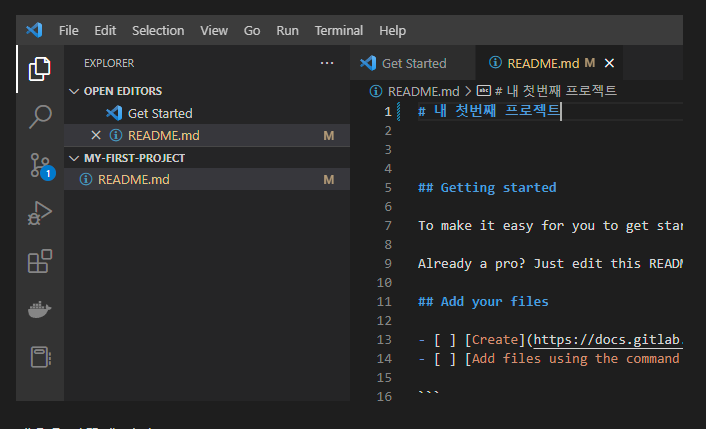706x429 pixels.
Task: Open Explorer more actions ellipsis
Action: tap(327, 63)
